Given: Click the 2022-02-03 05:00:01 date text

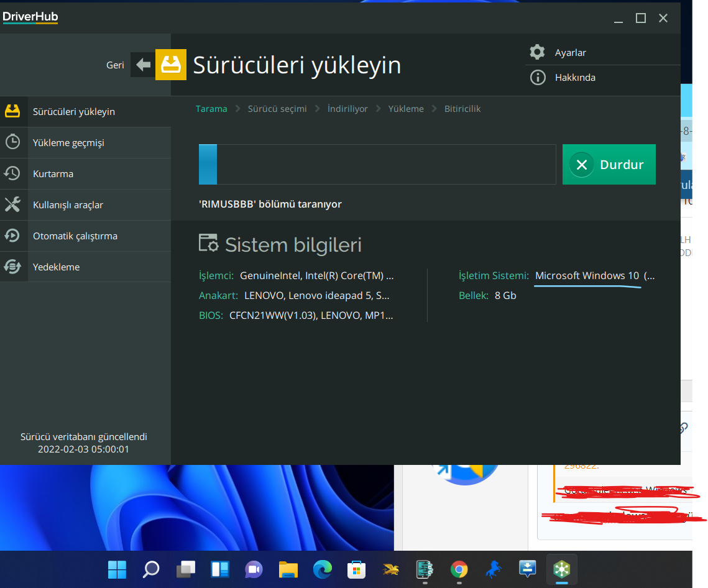Looking at the screenshot, I should pyautogui.click(x=83, y=449).
